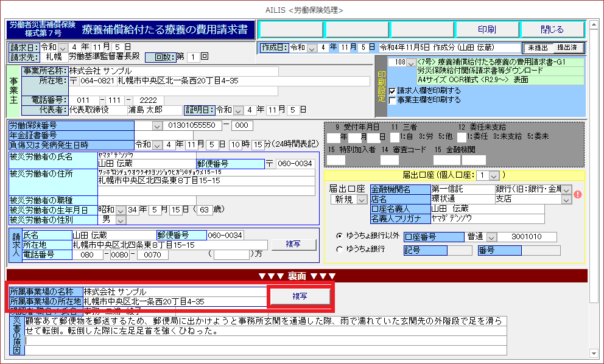This screenshot has width=604, height=364.
Task: Select the ゆうちょ銀行 radio button
Action: coord(339,249)
